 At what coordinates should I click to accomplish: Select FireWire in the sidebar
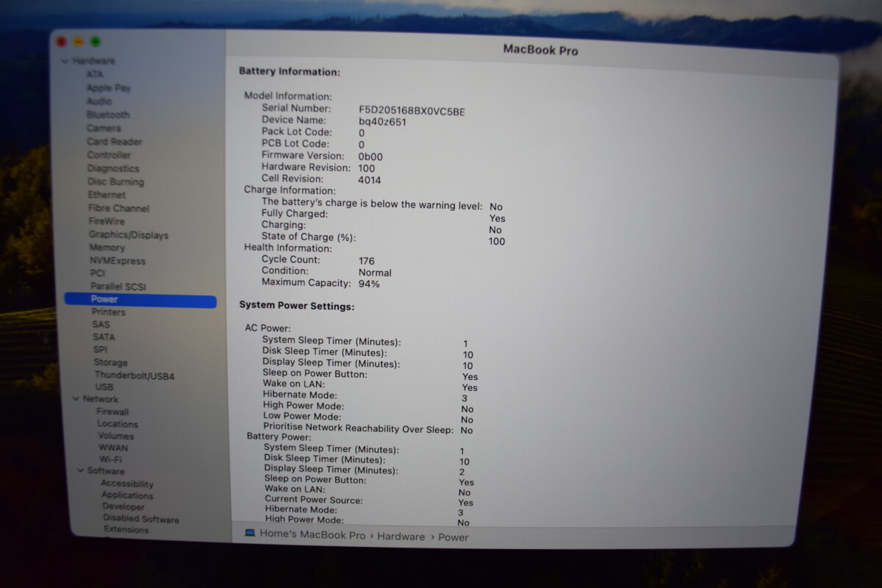click(x=107, y=221)
